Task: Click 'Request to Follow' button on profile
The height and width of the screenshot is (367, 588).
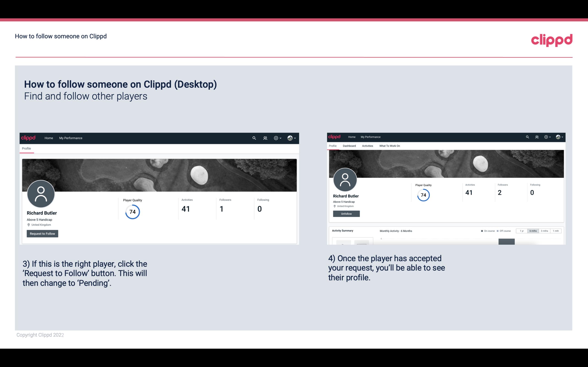Action: point(42,233)
